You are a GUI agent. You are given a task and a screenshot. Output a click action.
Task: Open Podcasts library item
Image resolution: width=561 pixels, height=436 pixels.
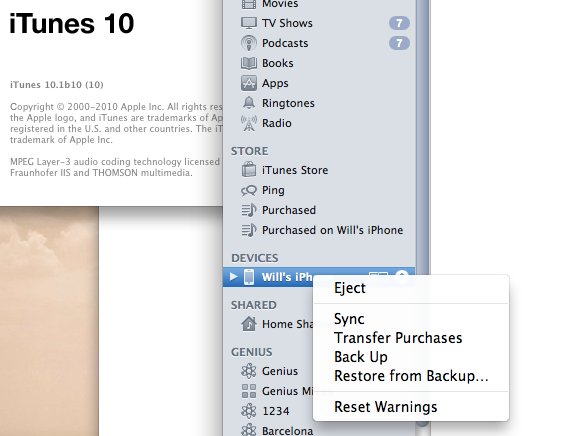285,43
